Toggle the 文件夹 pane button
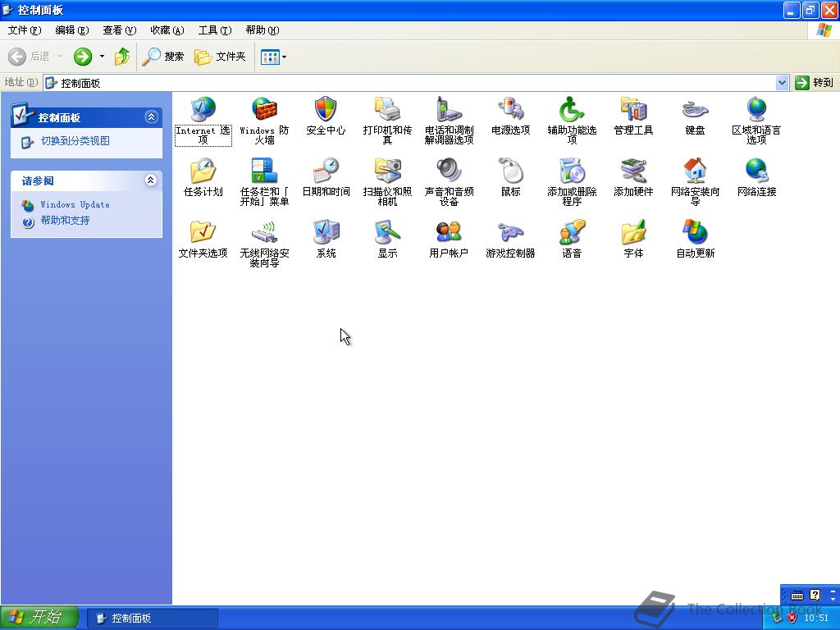 pos(220,57)
